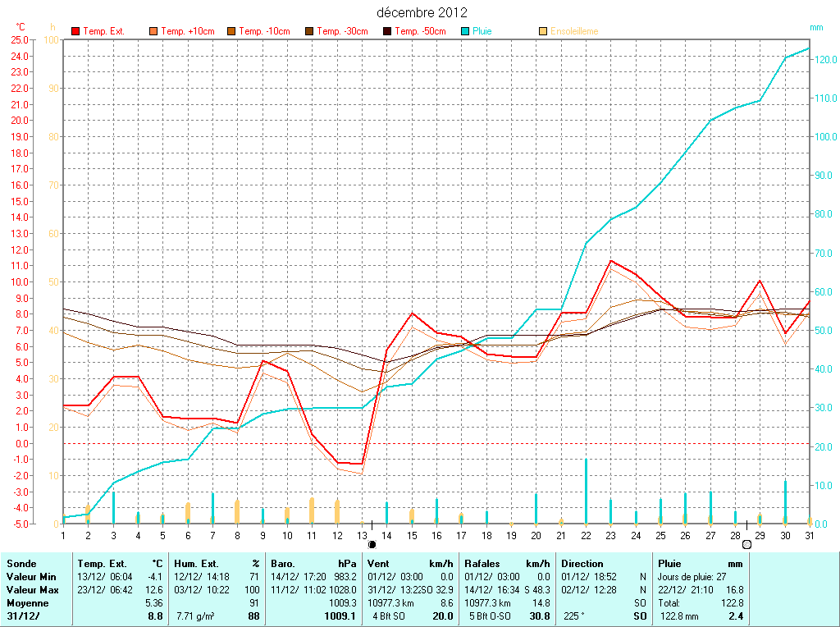Click the Hum. Ext. column header

[198, 564]
